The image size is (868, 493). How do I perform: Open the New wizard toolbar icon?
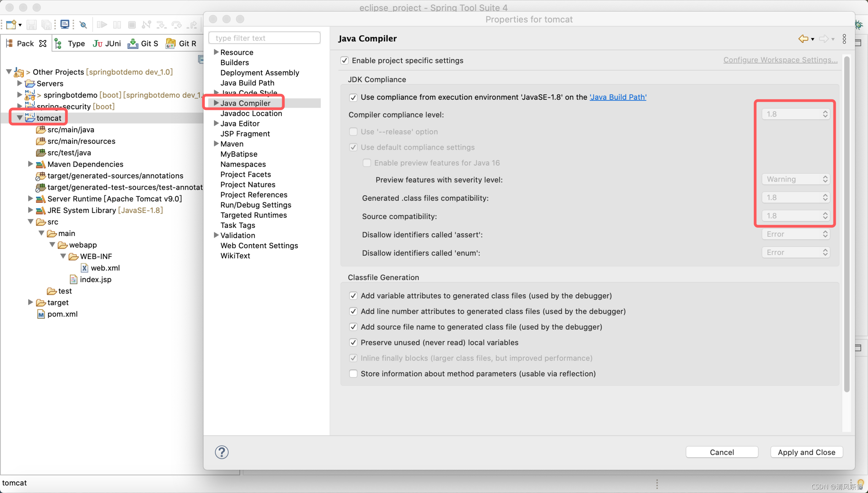point(11,25)
